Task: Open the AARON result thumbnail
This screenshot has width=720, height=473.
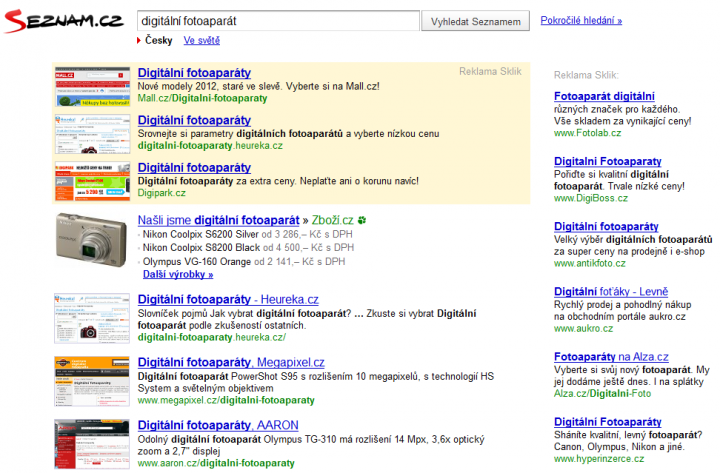Action: [92, 444]
